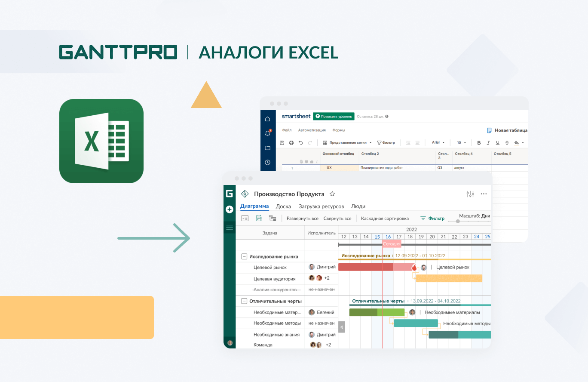Open the fill color dropdown arrow in Smartsheet
The image size is (588, 382).
523,143
